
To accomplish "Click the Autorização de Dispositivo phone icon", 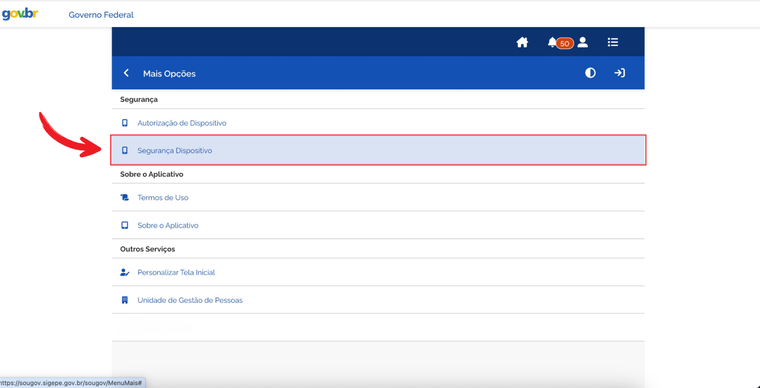I will click(125, 123).
